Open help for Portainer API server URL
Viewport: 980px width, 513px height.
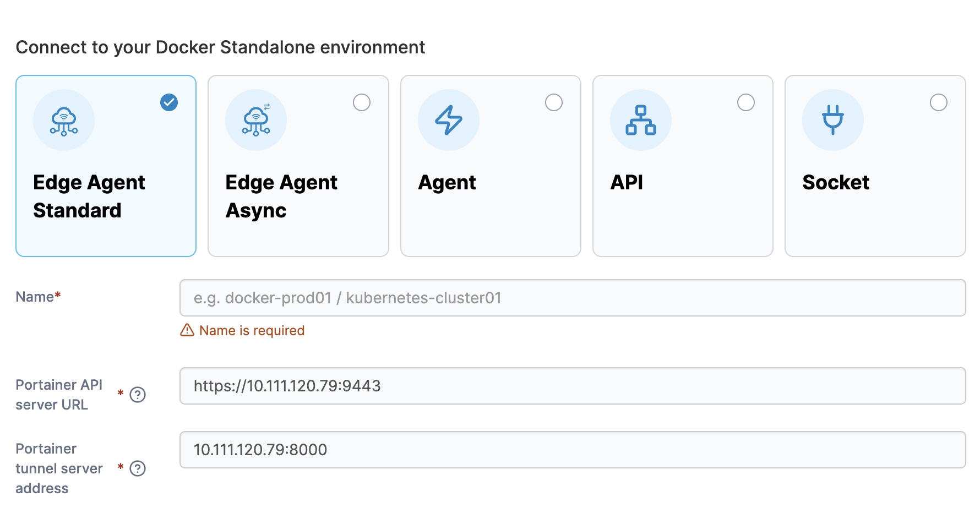[x=138, y=395]
